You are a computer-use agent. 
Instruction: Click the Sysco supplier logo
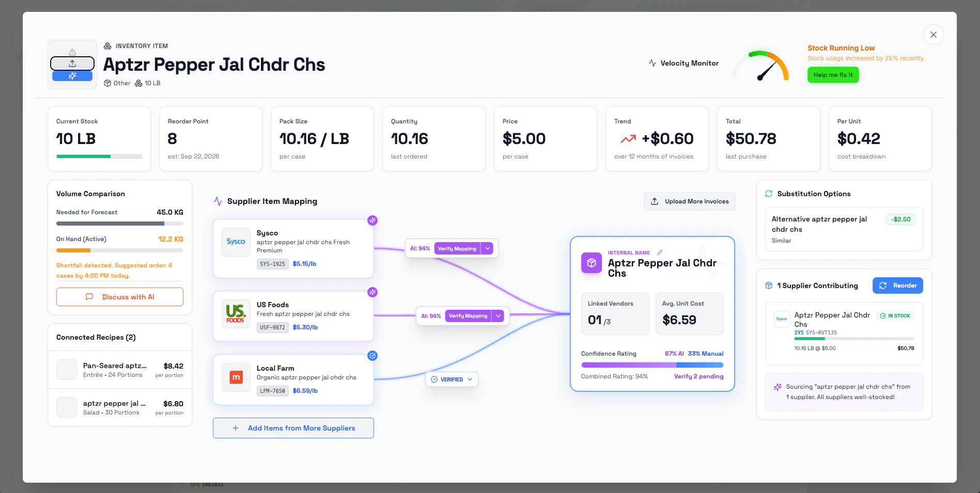pyautogui.click(x=236, y=242)
